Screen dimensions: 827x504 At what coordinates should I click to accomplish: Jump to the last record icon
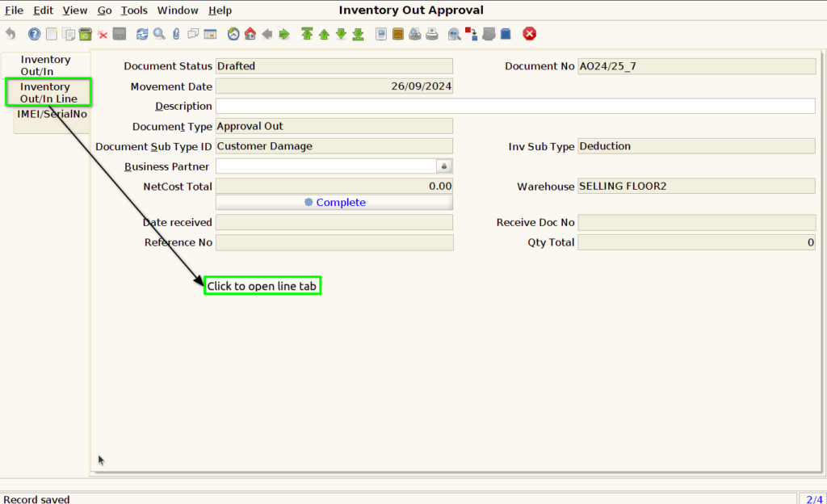tap(358, 34)
